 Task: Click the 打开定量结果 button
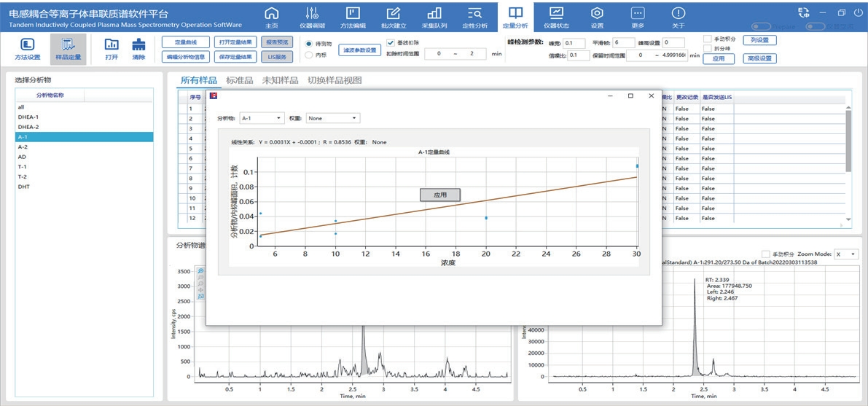point(235,42)
